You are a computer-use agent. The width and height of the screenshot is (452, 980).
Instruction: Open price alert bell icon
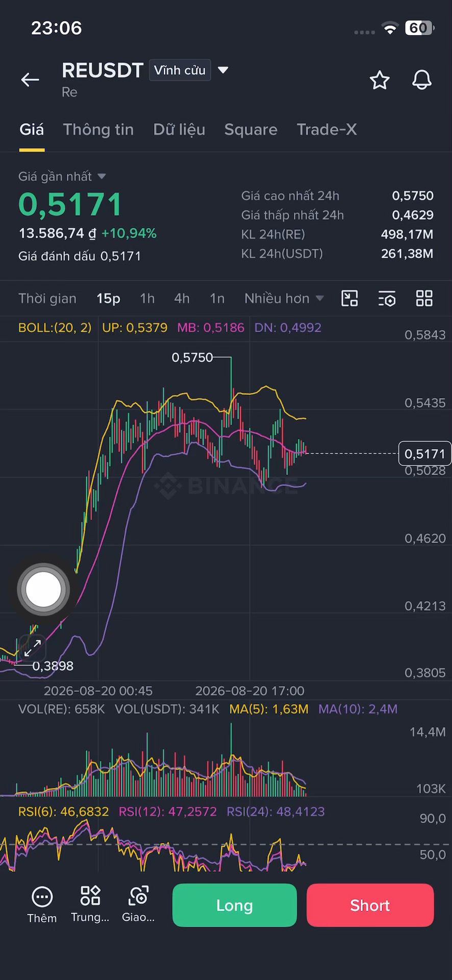point(422,80)
